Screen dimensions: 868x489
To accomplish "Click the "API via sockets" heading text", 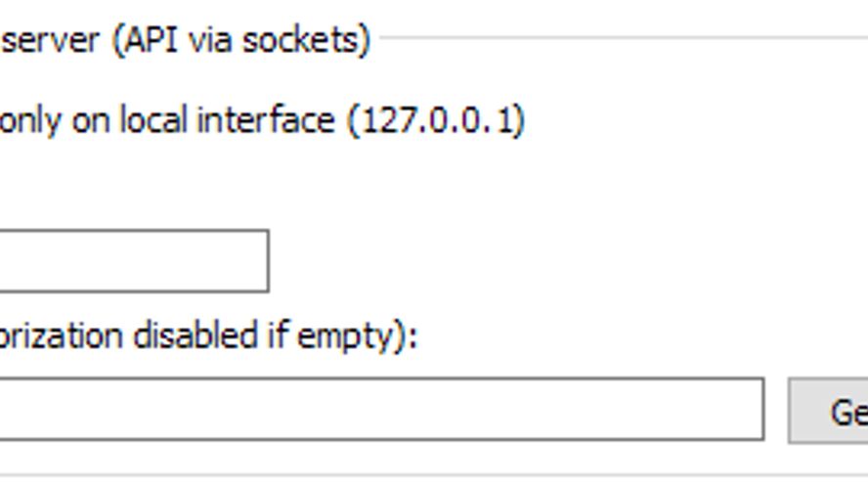I will pos(241,40).
